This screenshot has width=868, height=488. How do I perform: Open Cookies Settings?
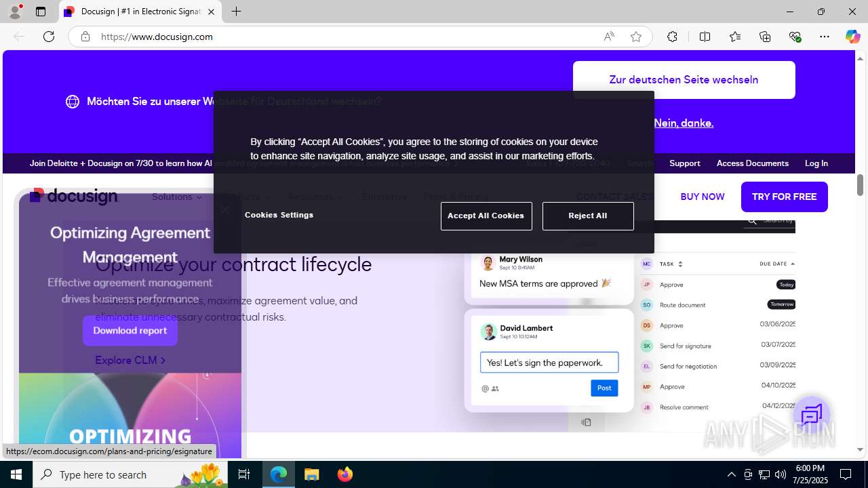tap(279, 215)
